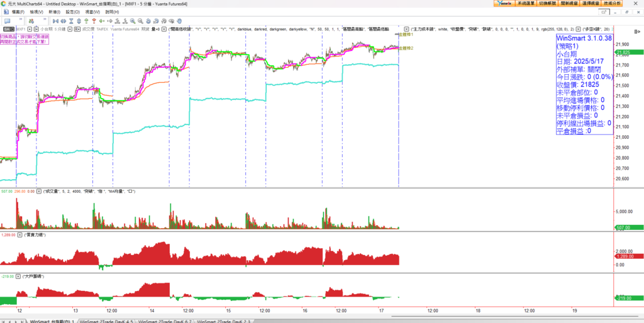
Task: Toggle the box before 開盤低收線 indicator
Action: (x=164, y=29)
